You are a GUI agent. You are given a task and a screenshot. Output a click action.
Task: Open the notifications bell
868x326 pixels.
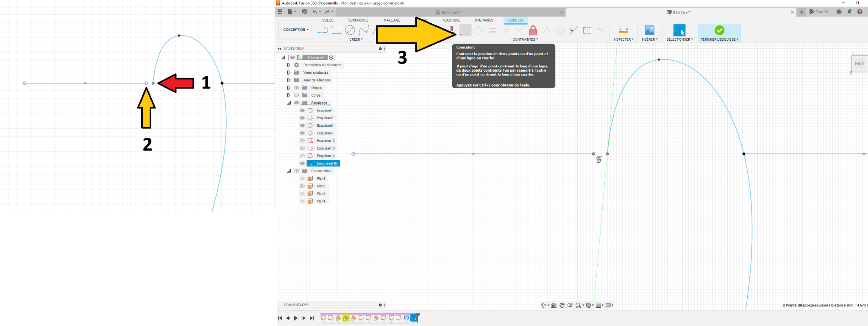[x=849, y=12]
